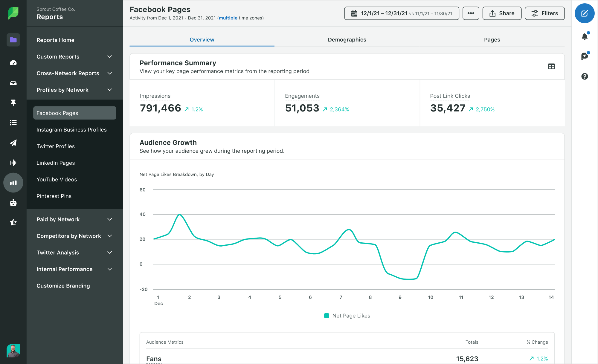This screenshot has height=364, width=598.
Task: Click the table view icon in Performance Summary
Action: coord(551,66)
